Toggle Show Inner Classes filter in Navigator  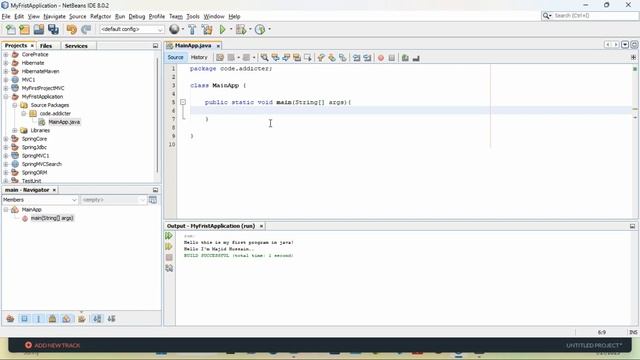(67, 319)
